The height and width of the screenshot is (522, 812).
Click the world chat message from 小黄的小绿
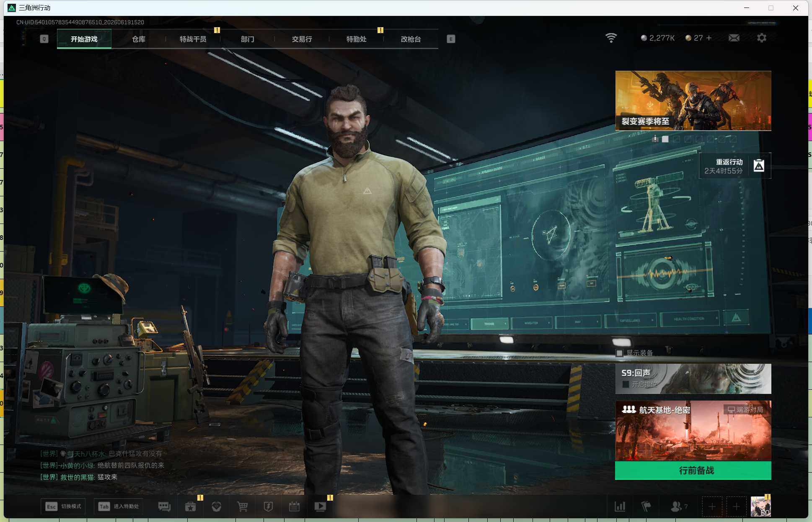(x=102, y=465)
